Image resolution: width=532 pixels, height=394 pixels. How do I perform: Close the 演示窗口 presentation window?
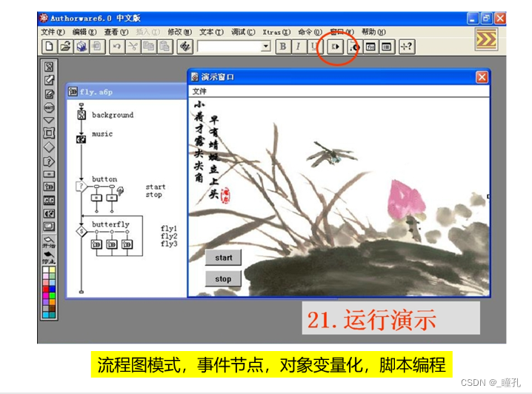click(x=482, y=77)
